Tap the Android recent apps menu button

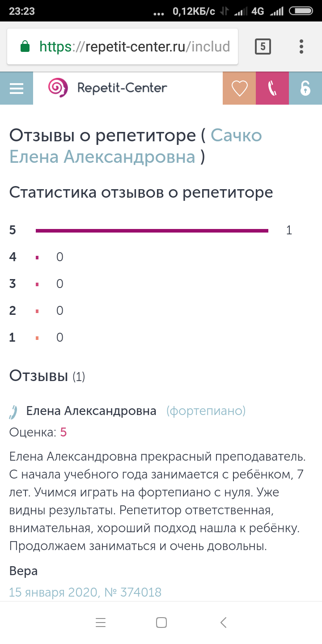click(101, 623)
